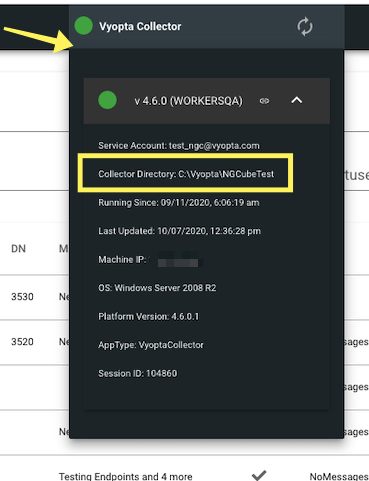
Task: Click the checkmark in the Testing Endpoints row
Action: click(x=259, y=475)
